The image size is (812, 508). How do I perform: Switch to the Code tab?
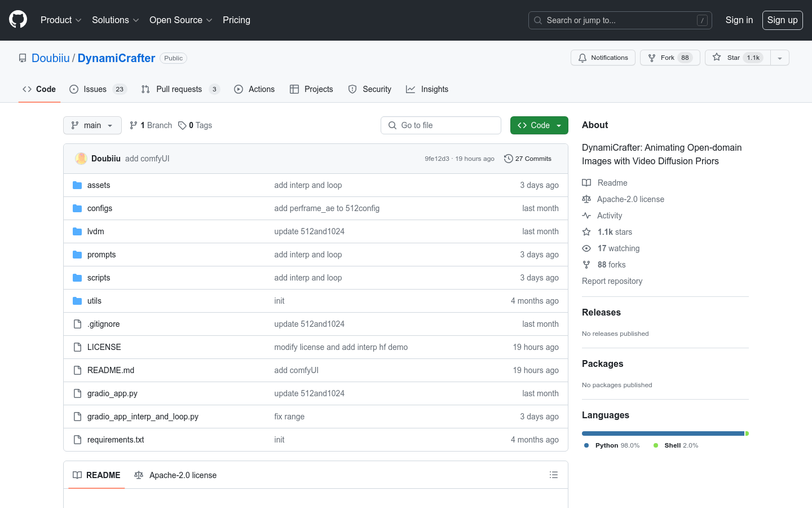[x=39, y=89]
